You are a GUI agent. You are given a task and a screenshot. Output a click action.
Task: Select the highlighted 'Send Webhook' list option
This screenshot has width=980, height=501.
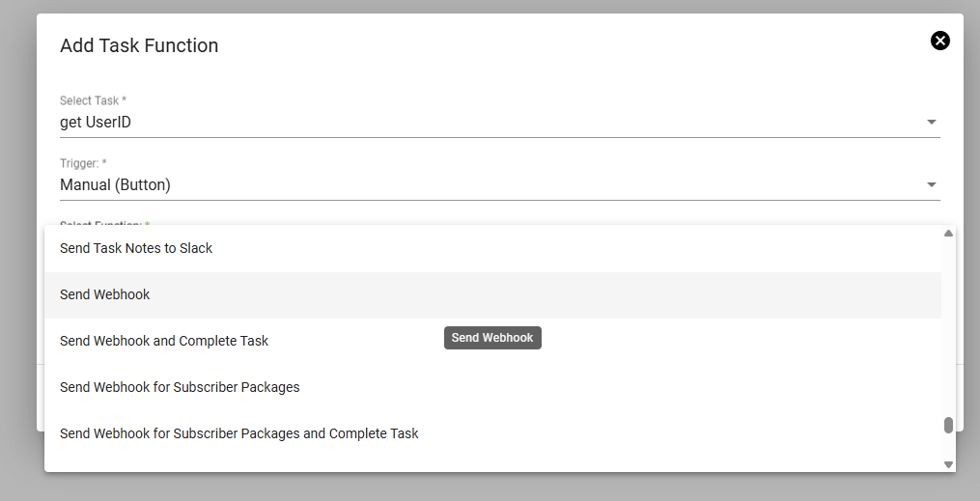coord(492,294)
